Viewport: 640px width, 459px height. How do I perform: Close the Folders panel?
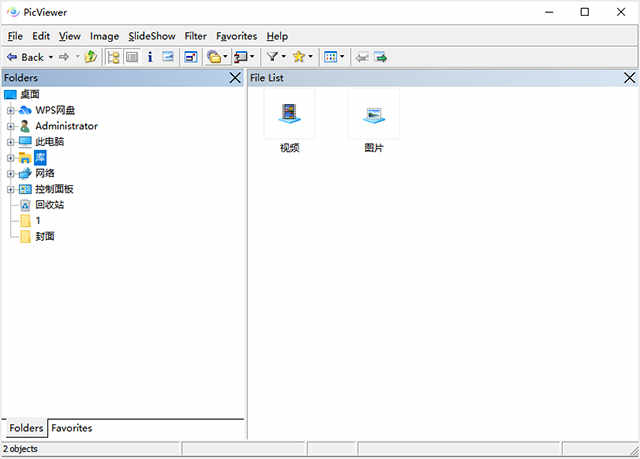tap(235, 78)
